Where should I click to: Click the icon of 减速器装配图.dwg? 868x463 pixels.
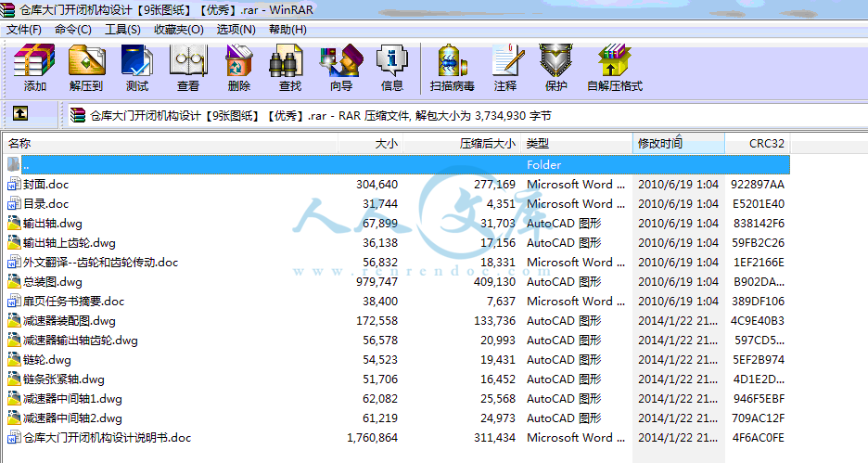click(x=14, y=321)
